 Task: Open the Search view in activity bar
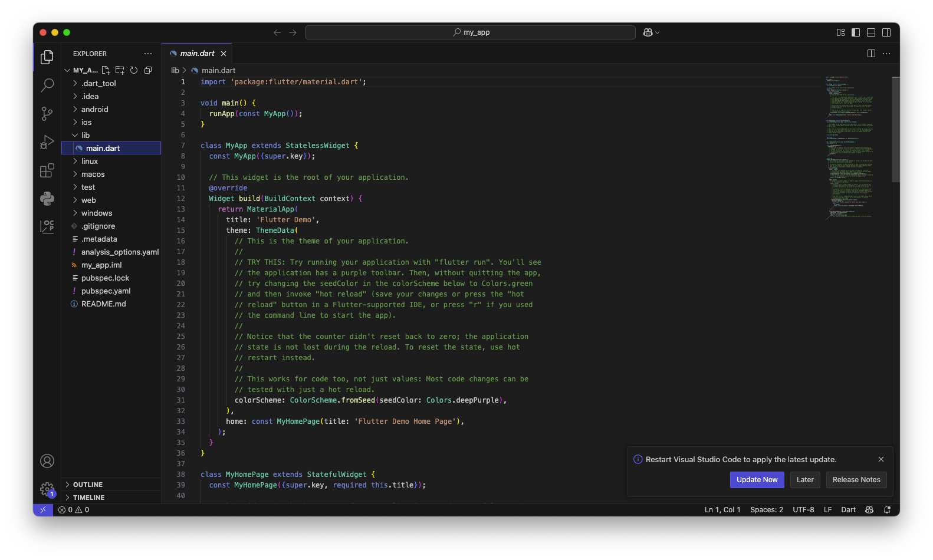click(x=47, y=85)
